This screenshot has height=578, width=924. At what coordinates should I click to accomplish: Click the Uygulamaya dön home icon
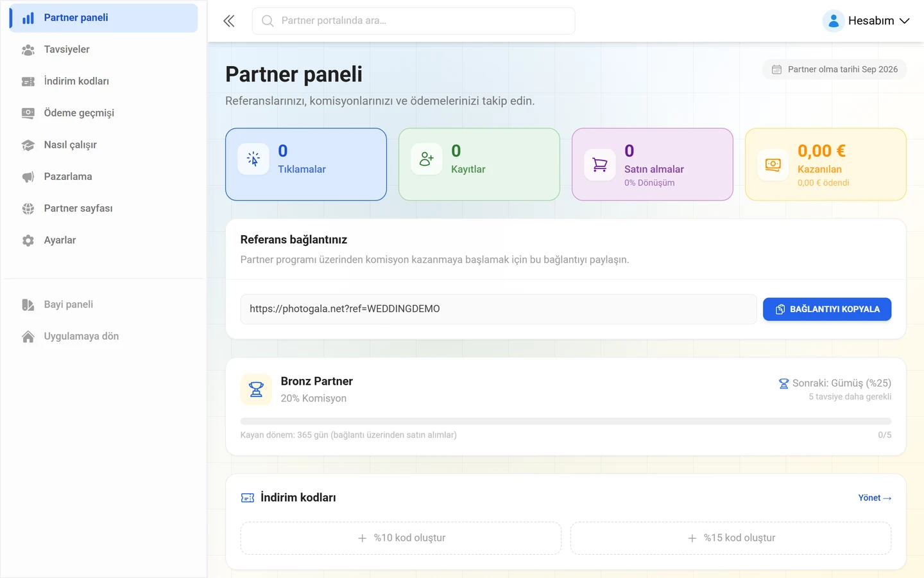click(x=28, y=337)
